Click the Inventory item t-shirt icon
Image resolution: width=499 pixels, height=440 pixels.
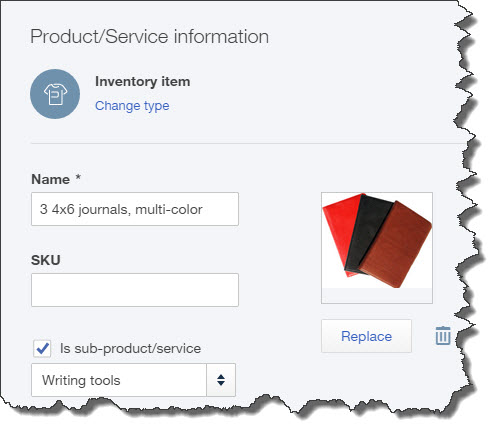(x=55, y=94)
